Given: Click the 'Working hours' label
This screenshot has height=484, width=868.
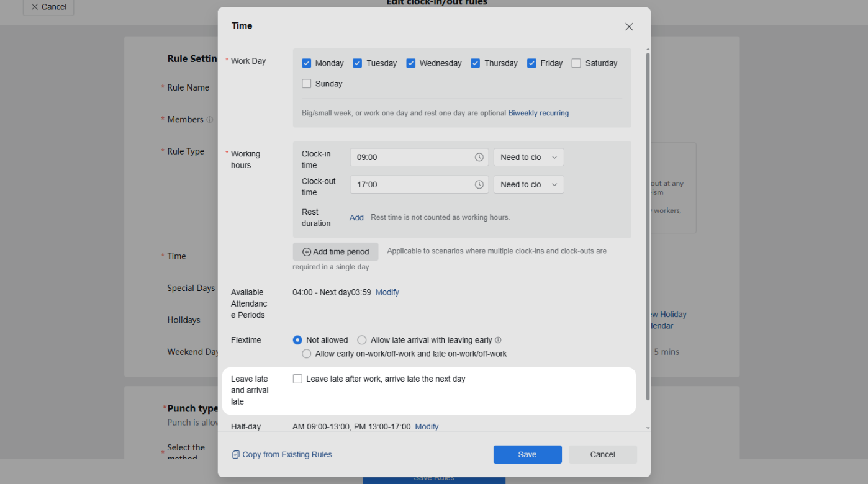Looking at the screenshot, I should [x=245, y=159].
